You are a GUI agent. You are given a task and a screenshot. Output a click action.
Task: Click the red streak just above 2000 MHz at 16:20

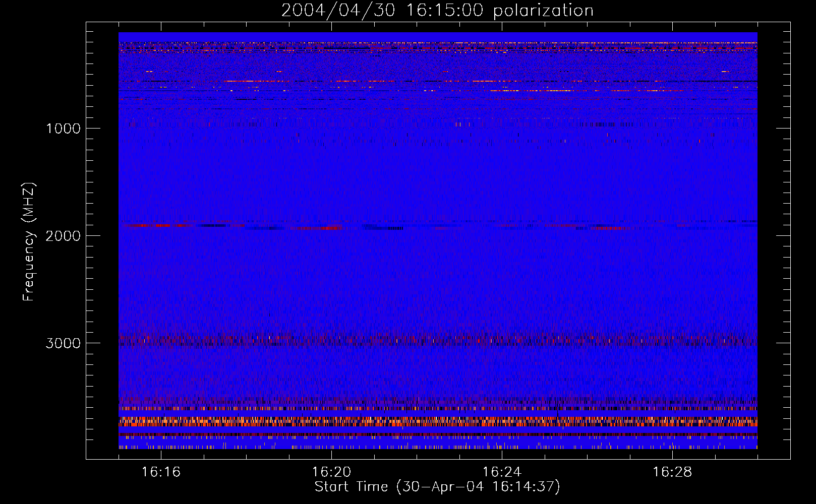(x=318, y=228)
